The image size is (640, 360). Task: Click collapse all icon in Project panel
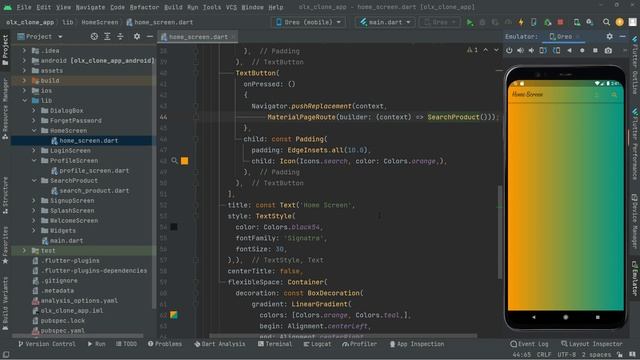click(x=120, y=36)
